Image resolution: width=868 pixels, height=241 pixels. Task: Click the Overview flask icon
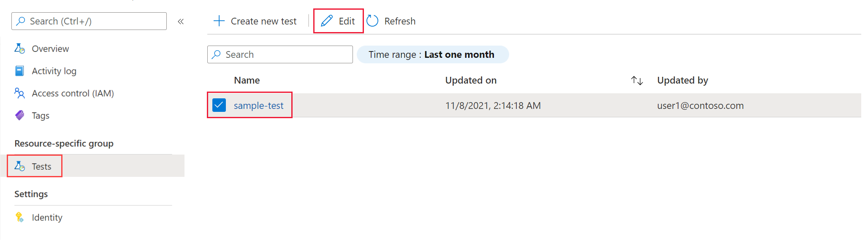pos(19,49)
